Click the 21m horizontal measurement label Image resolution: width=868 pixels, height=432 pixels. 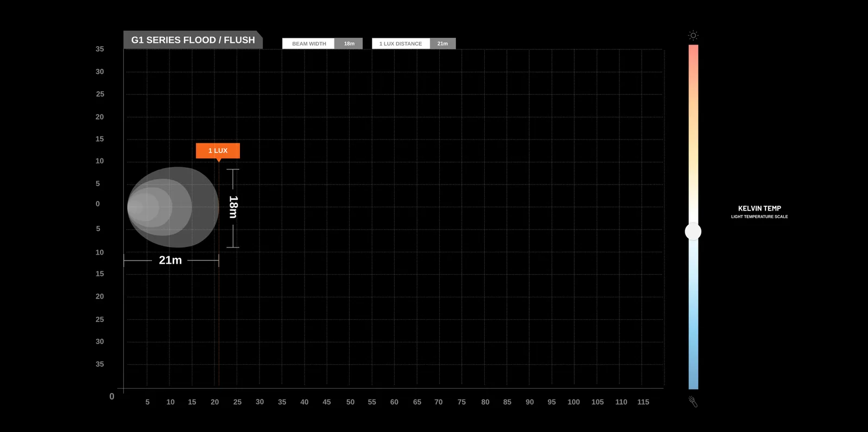[170, 261]
